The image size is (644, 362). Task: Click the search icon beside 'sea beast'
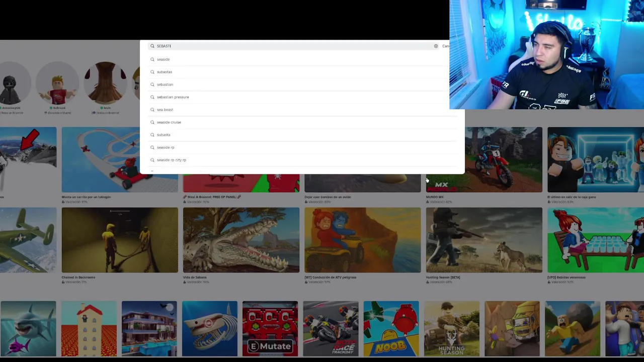pos(152,110)
